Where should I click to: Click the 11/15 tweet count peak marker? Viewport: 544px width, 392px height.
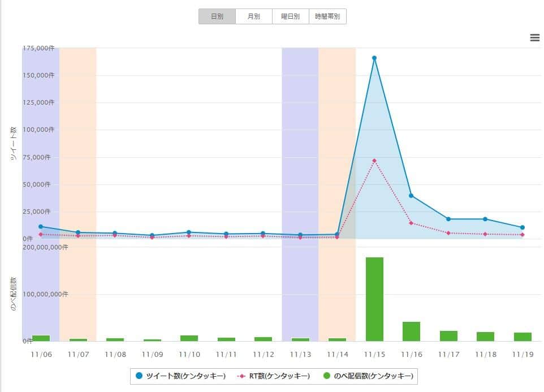click(374, 57)
